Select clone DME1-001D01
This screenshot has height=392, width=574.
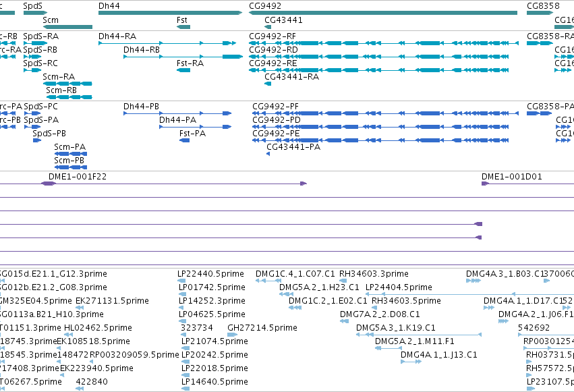coord(528,184)
